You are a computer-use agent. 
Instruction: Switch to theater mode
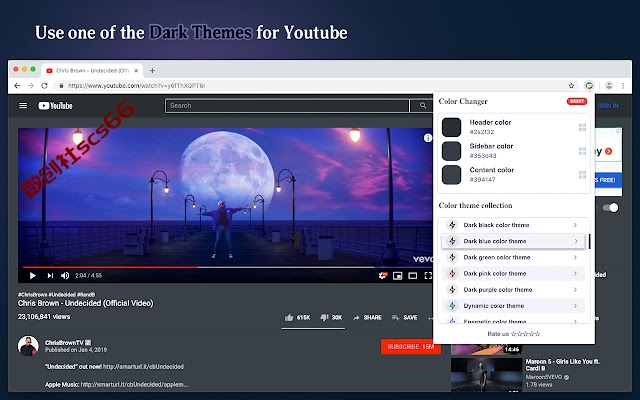tap(413, 276)
